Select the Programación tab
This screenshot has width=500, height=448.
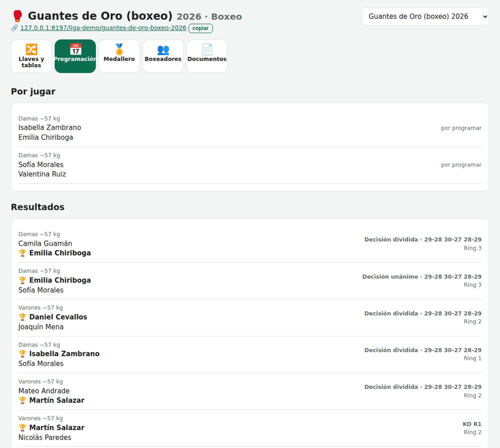coord(75,56)
